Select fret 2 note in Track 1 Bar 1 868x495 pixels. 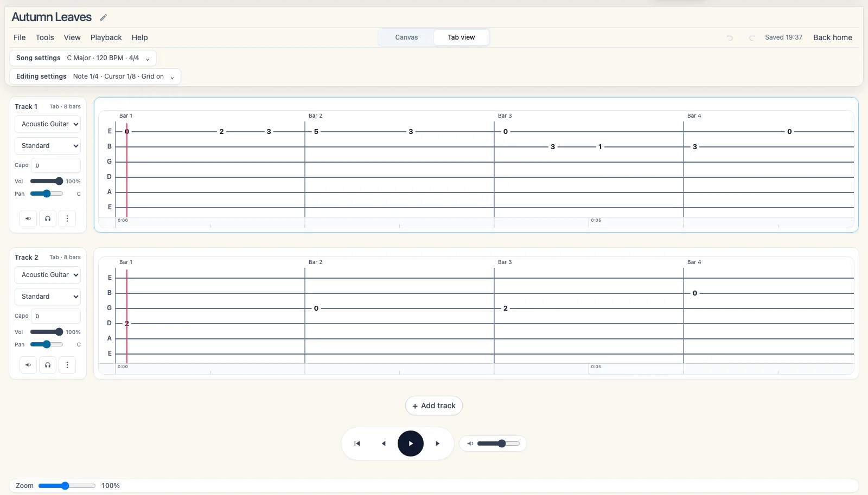tap(221, 132)
